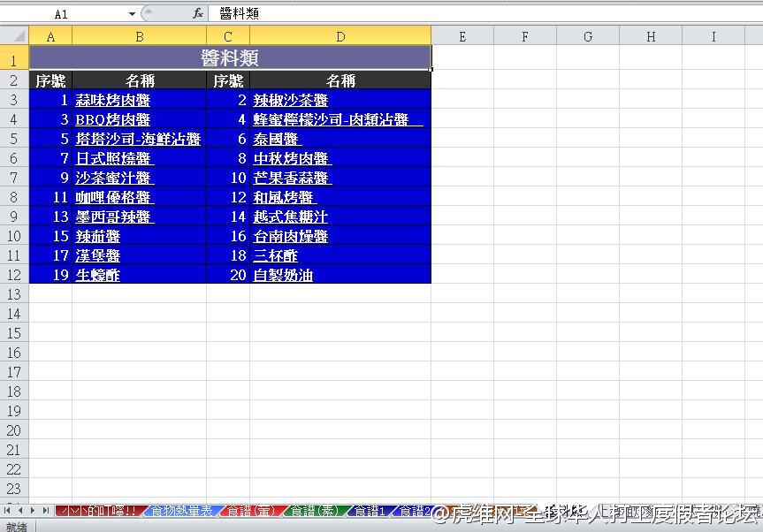Open the 漢堡醬 hyperlink
This screenshot has height=532, width=763.
tap(98, 255)
